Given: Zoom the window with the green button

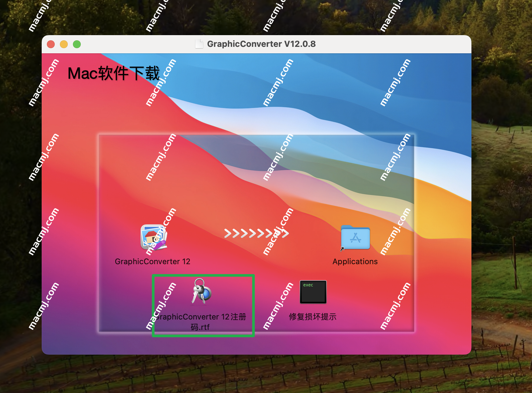Looking at the screenshot, I should pyautogui.click(x=77, y=44).
